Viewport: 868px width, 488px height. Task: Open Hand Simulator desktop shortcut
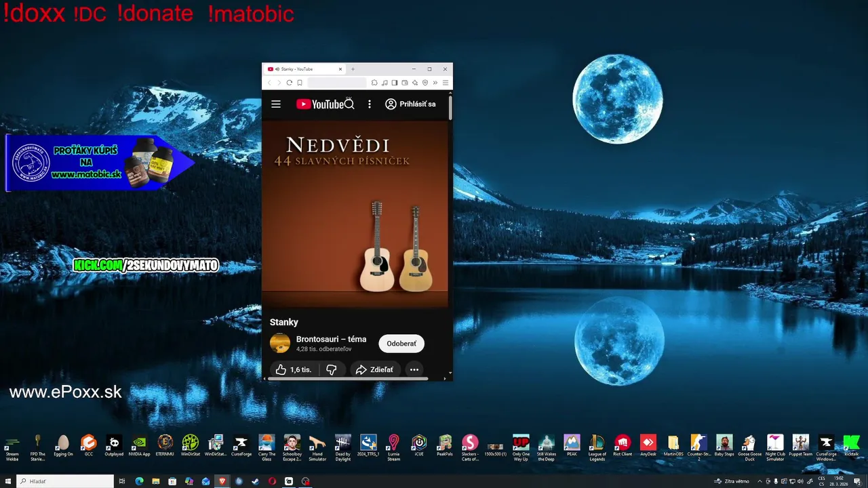click(317, 447)
